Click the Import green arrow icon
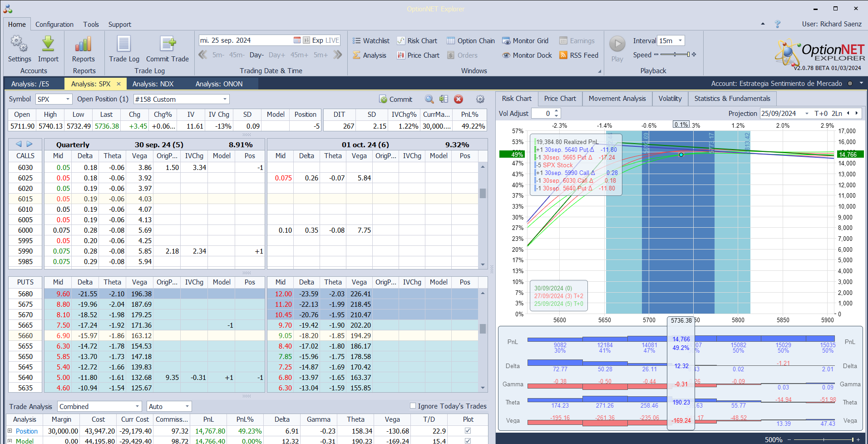The image size is (868, 444). 48,44
